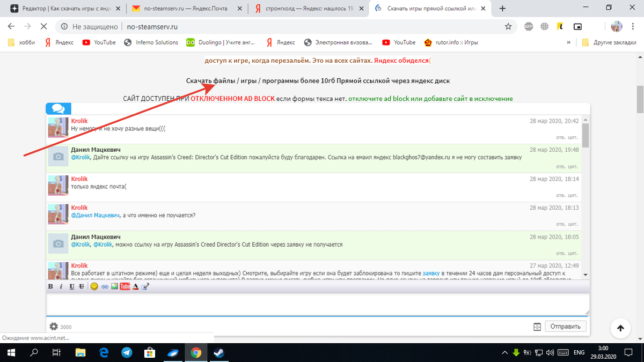
Task: Open the Электронная визова bookmark
Action: point(339,42)
